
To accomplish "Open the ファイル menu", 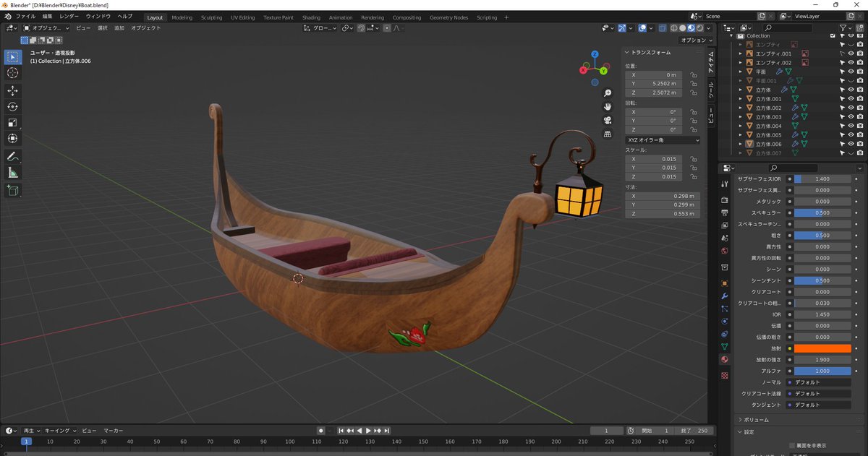I will (25, 16).
